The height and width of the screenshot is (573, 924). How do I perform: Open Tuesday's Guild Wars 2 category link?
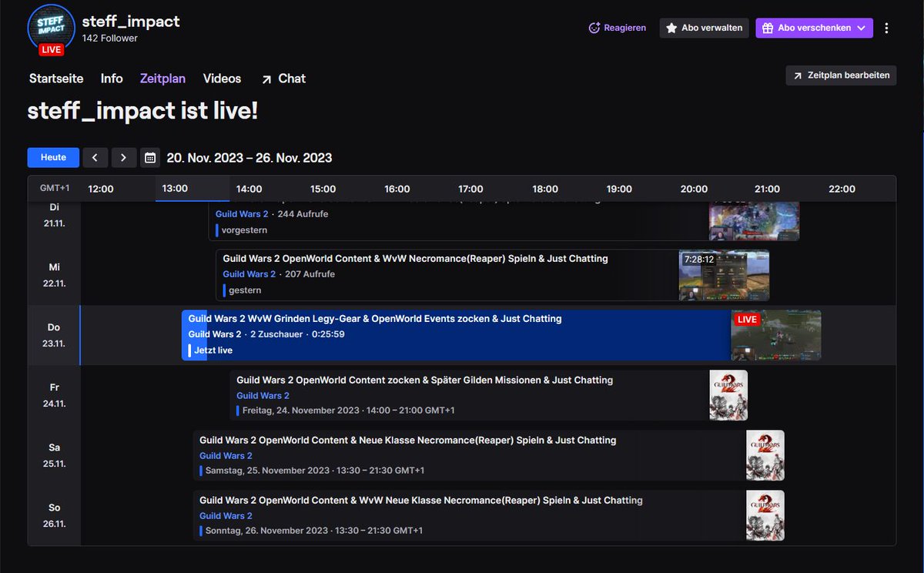[242, 214]
